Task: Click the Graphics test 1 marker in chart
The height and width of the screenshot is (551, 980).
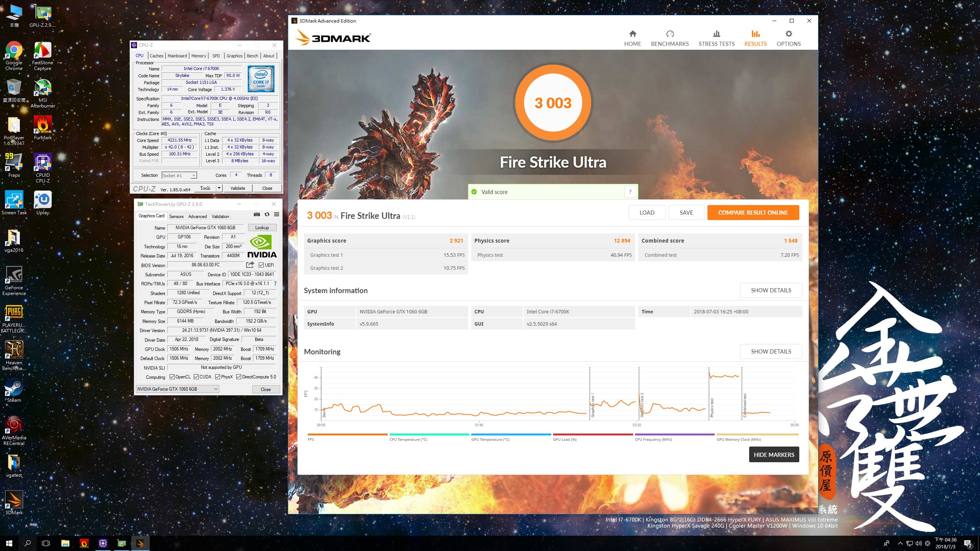Action: (593, 405)
